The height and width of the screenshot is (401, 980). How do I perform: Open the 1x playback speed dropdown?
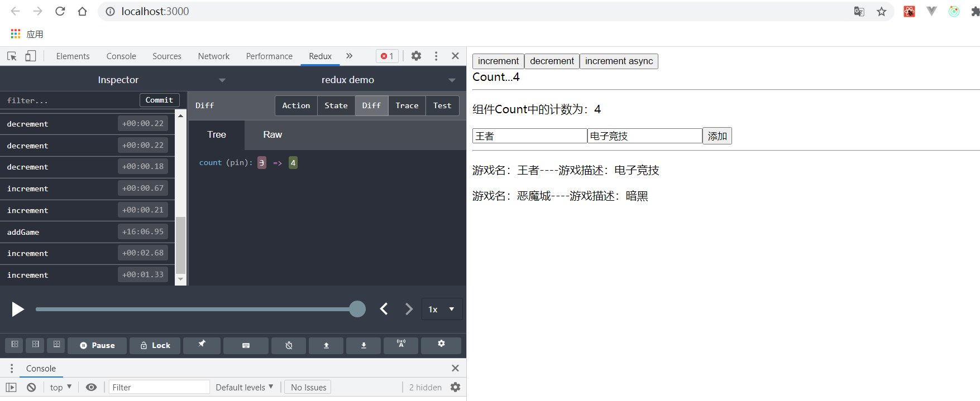(x=441, y=309)
